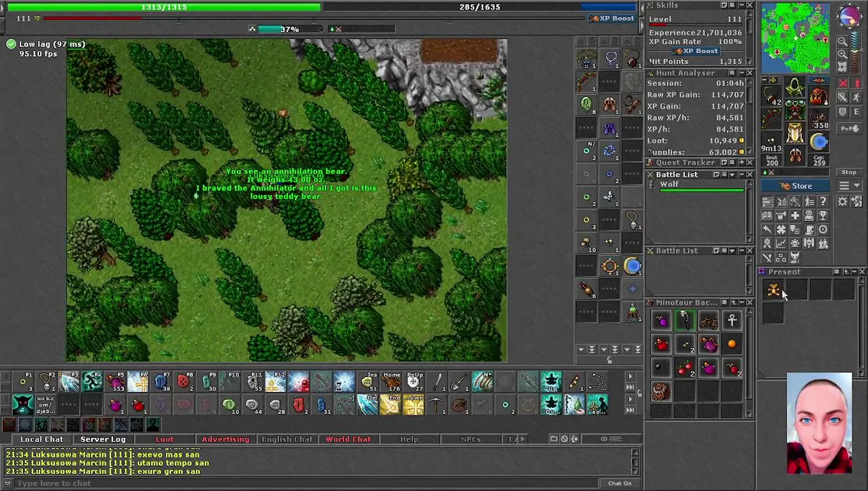Open the trophy icon widget
The width and height of the screenshot is (868, 491).
[x=823, y=215]
